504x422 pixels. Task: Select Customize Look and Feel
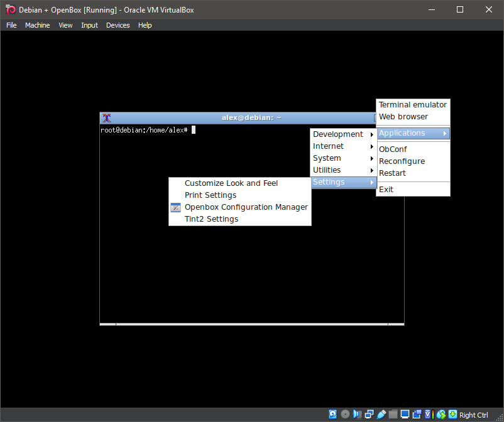click(x=231, y=183)
